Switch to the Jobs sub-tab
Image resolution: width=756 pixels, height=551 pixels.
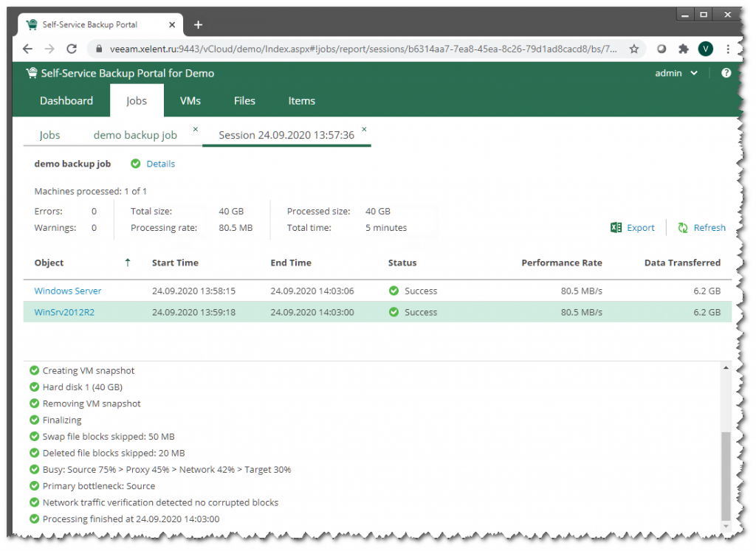pyautogui.click(x=49, y=135)
